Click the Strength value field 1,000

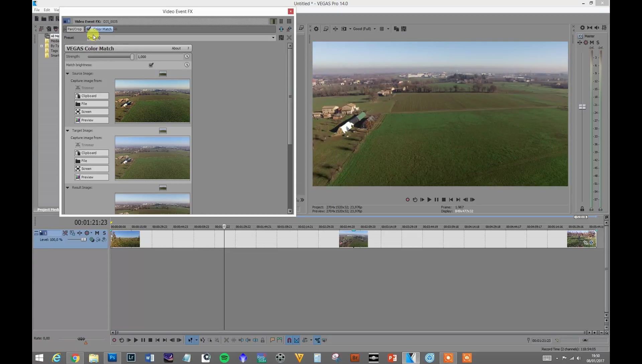pyautogui.click(x=160, y=57)
